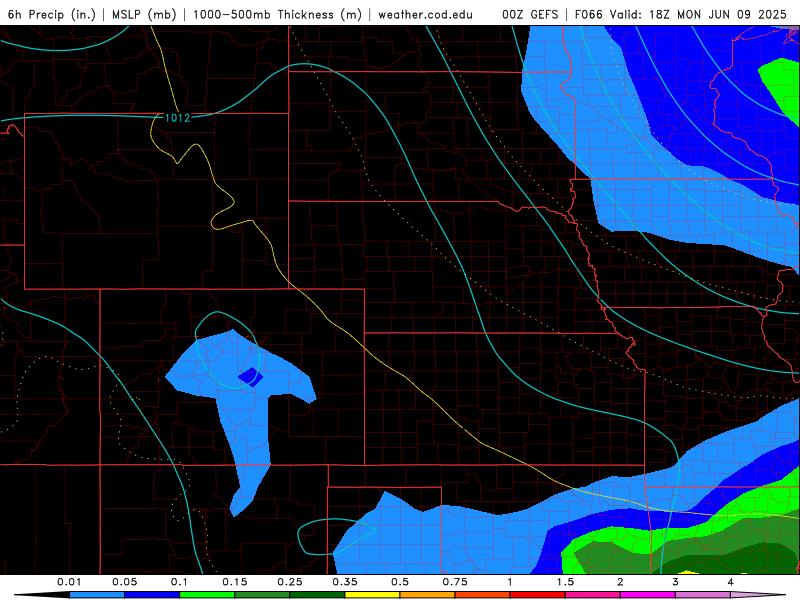Click the '6h Precip (in.)' header label
This screenshot has height=600, width=800.
pyautogui.click(x=52, y=14)
